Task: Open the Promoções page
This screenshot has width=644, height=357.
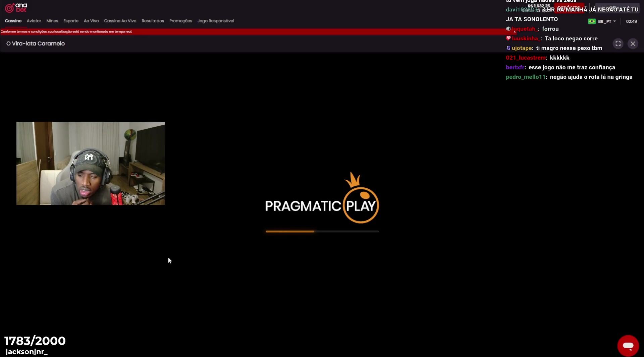Action: (180, 21)
